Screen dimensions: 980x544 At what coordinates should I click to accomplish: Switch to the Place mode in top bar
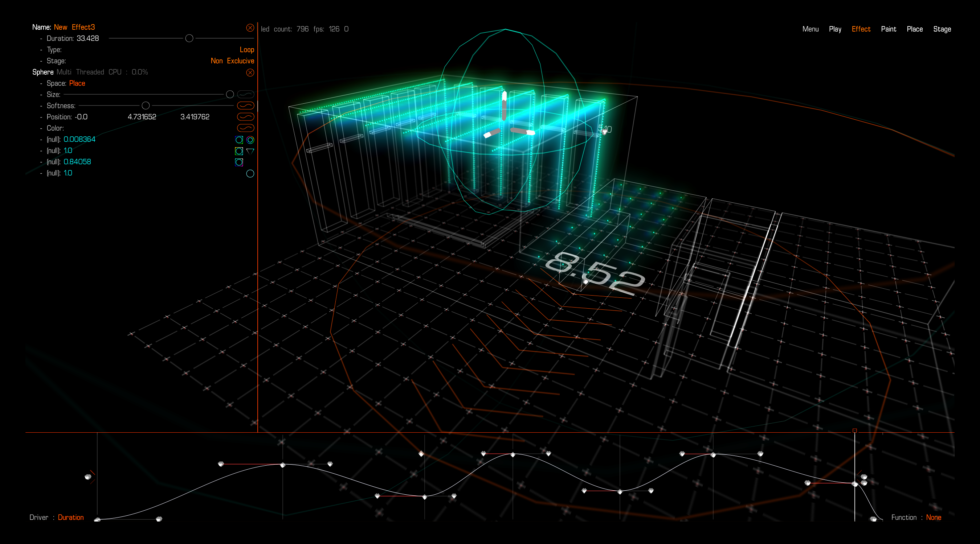point(915,29)
